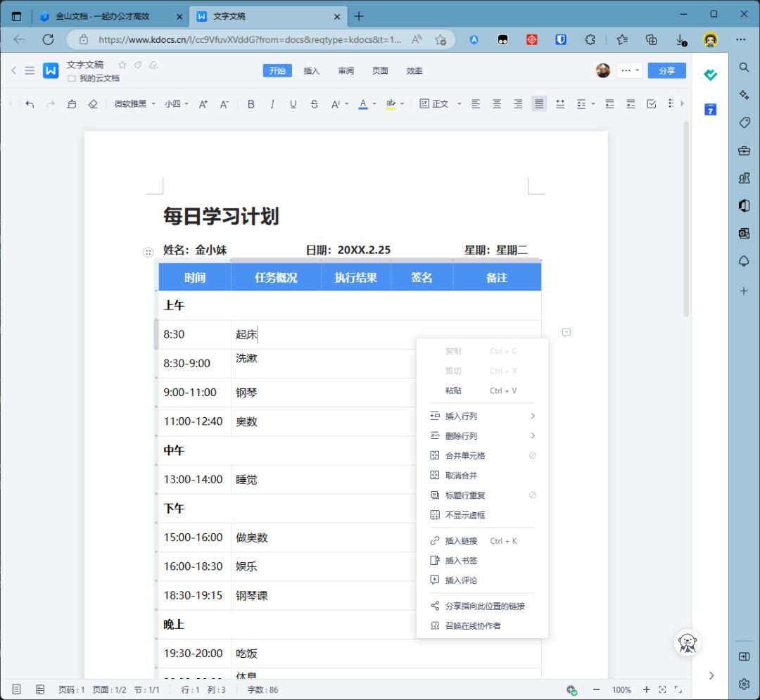Click the clear formatting eraser
This screenshot has height=700, width=760.
(93, 104)
